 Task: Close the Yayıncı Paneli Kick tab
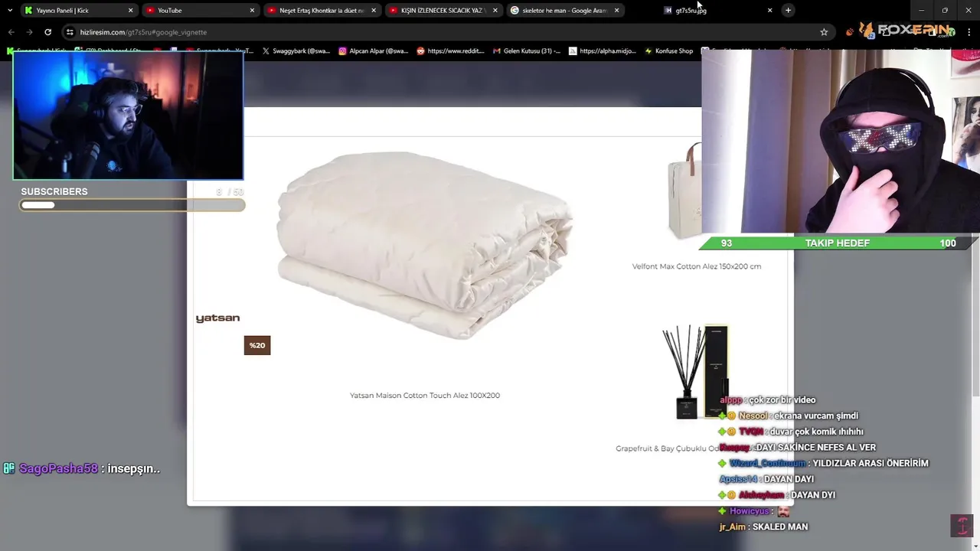click(130, 11)
